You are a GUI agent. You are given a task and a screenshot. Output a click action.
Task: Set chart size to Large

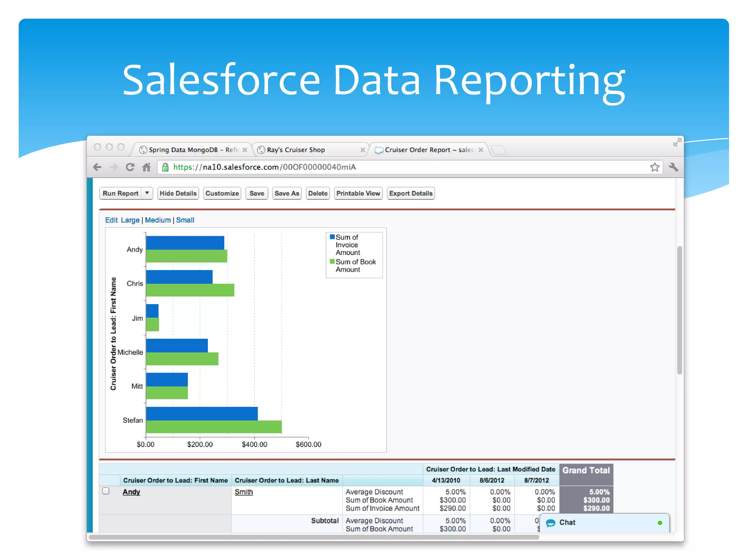pos(130,220)
